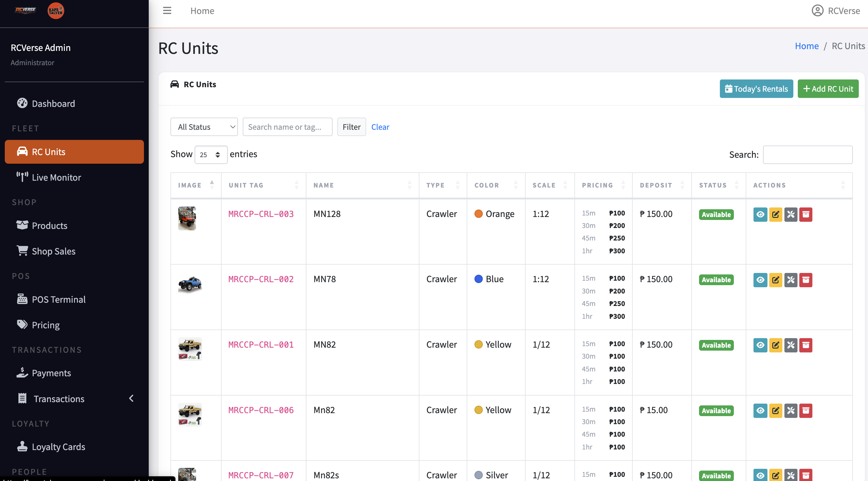Open Loyalty Cards page
Screen dimensions: 868x481
(74, 446)
